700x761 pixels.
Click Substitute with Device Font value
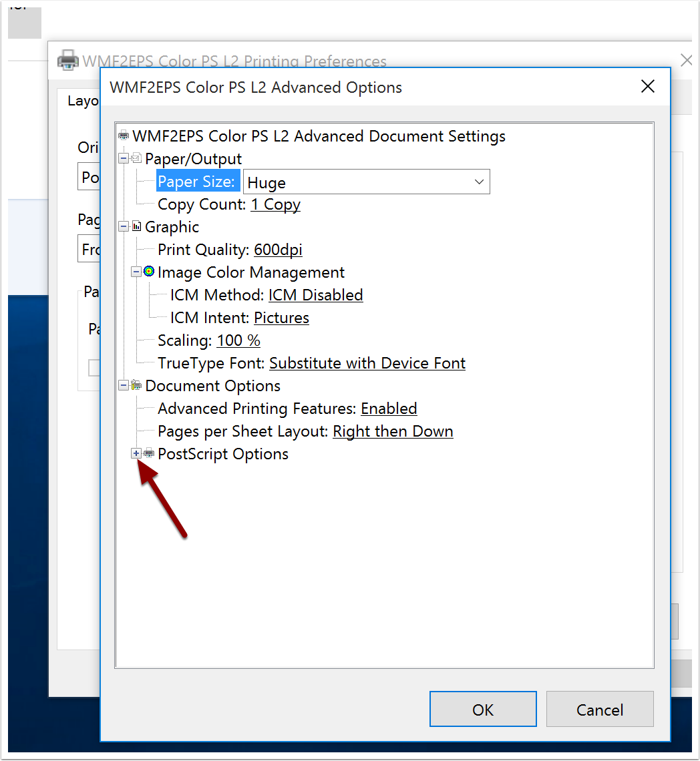pos(367,363)
